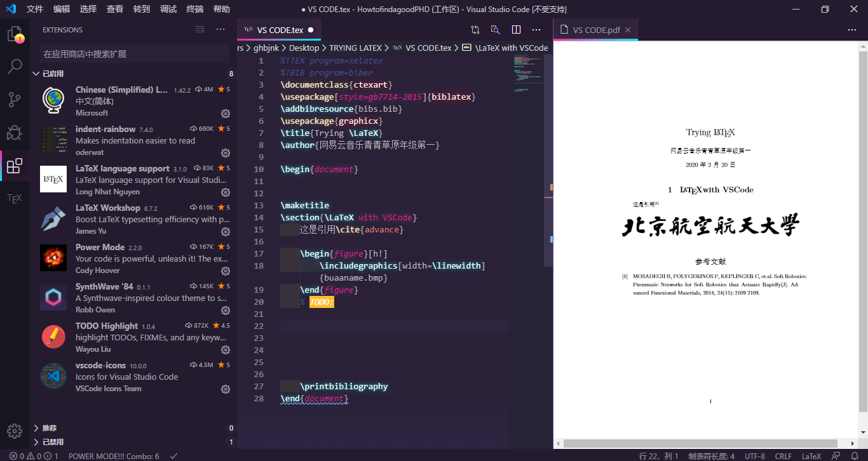Open the 编辑 Edit menu

coord(62,9)
